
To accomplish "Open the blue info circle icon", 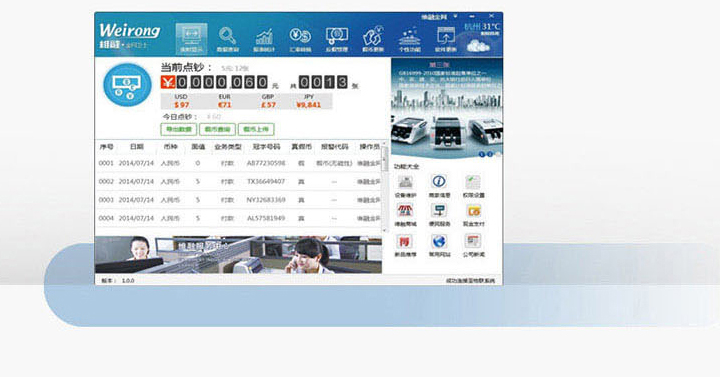I will 439,181.
